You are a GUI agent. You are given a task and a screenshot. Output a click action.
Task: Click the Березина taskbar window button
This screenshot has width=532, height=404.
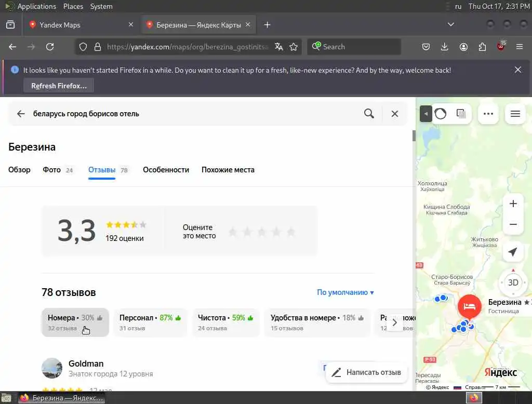pyautogui.click(x=61, y=398)
